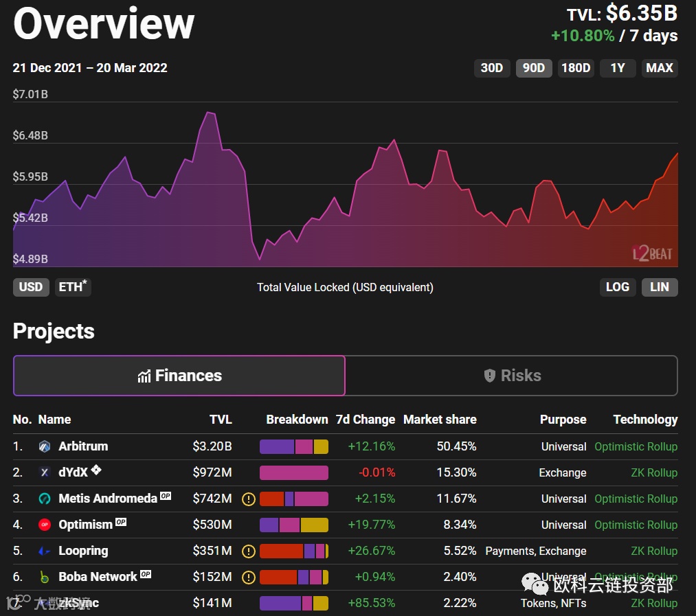Click the chart icon on Finances tab
Screen dimensions: 696x616
tap(144, 376)
